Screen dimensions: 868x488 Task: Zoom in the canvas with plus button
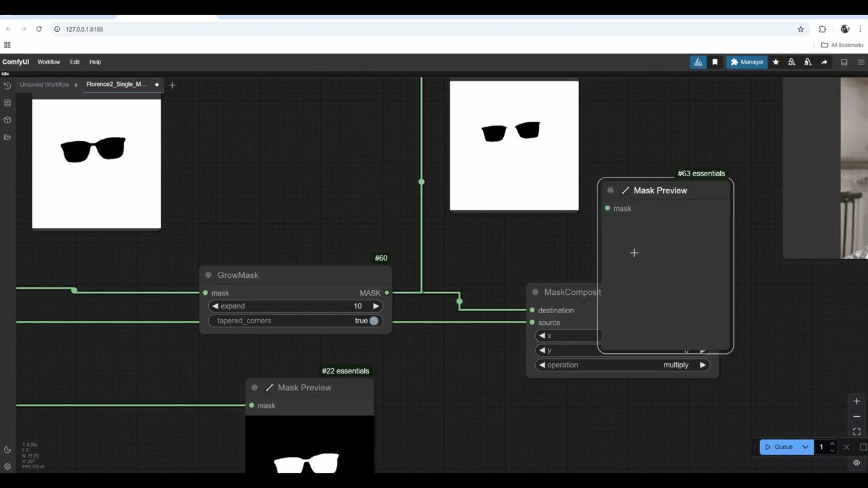click(856, 401)
